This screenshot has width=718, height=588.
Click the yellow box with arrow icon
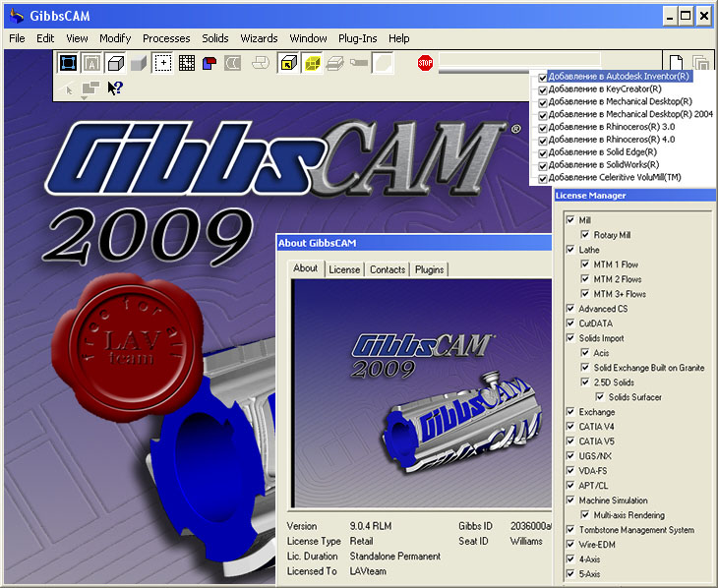point(288,63)
